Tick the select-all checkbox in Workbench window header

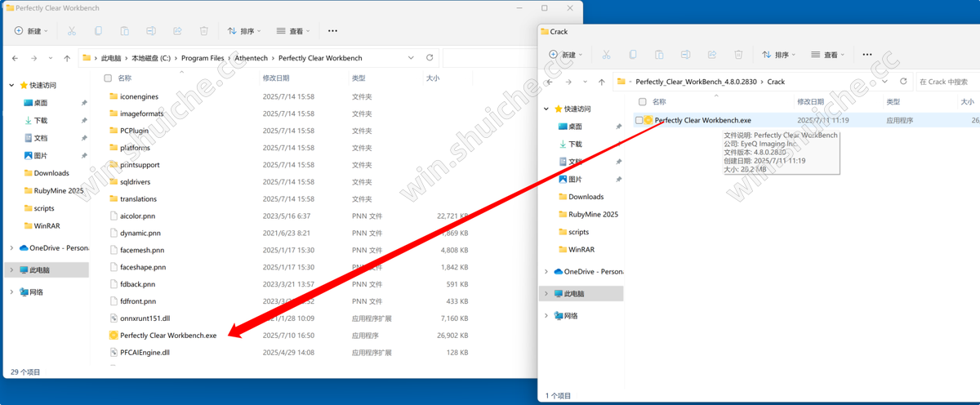click(108, 78)
